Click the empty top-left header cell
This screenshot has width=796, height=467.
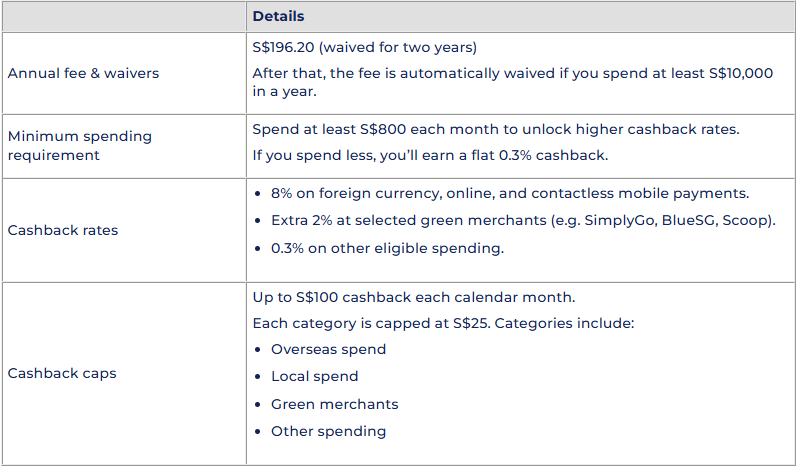pyautogui.click(x=123, y=17)
